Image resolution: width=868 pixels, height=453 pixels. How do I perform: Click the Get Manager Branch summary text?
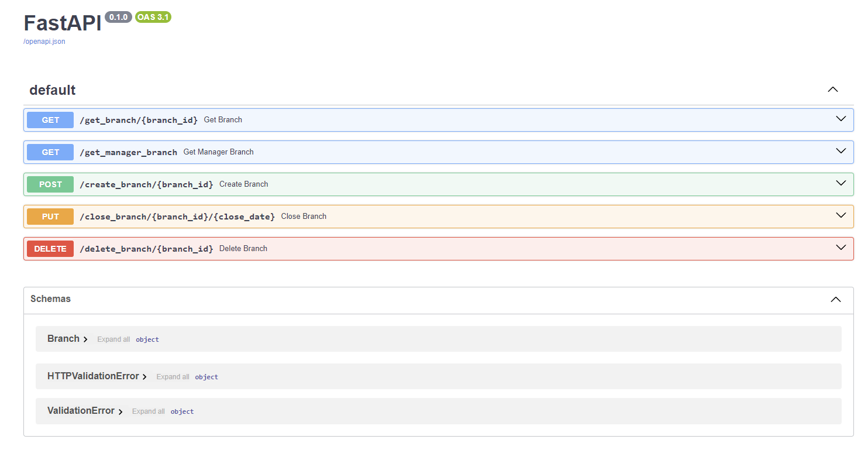tap(219, 152)
